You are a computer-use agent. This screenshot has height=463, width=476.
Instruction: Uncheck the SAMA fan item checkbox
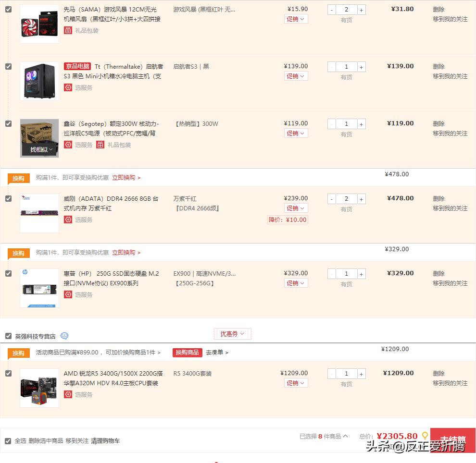click(9, 10)
